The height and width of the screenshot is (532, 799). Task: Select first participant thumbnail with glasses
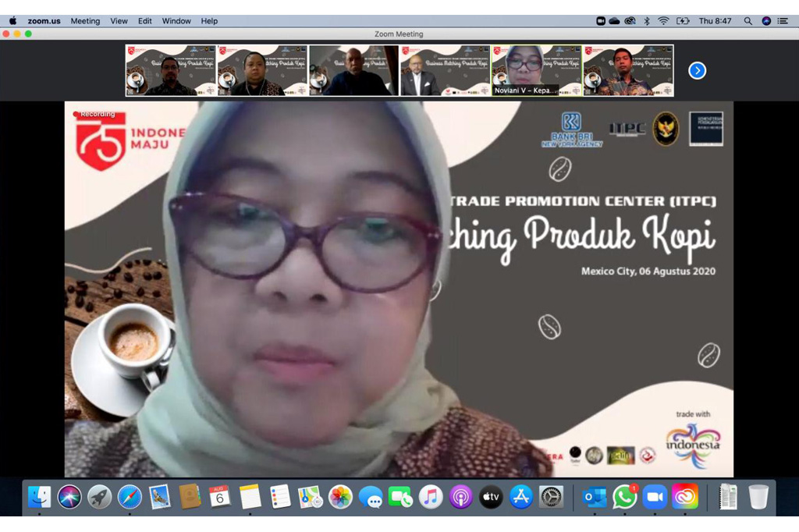pyautogui.click(x=171, y=70)
